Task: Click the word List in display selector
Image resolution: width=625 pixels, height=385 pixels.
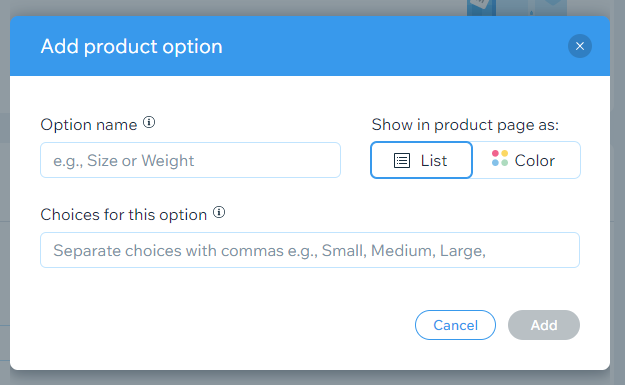Action: pyautogui.click(x=434, y=161)
